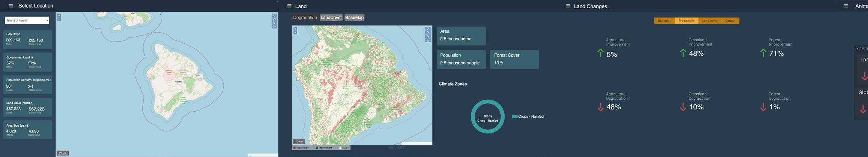Zoom out on the location map

point(59,19)
